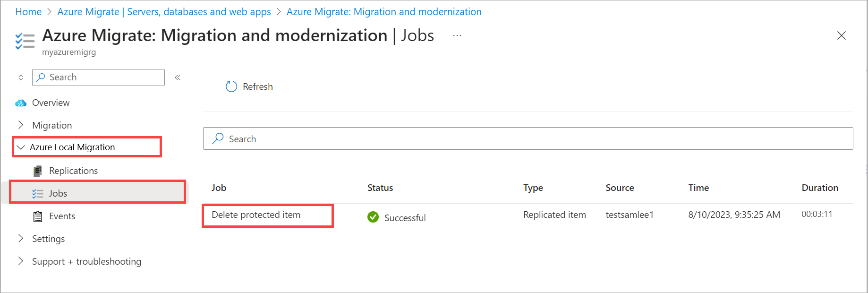This screenshot has height=293, width=868.
Task: Click the Refresh circular arrow icon
Action: [x=231, y=86]
